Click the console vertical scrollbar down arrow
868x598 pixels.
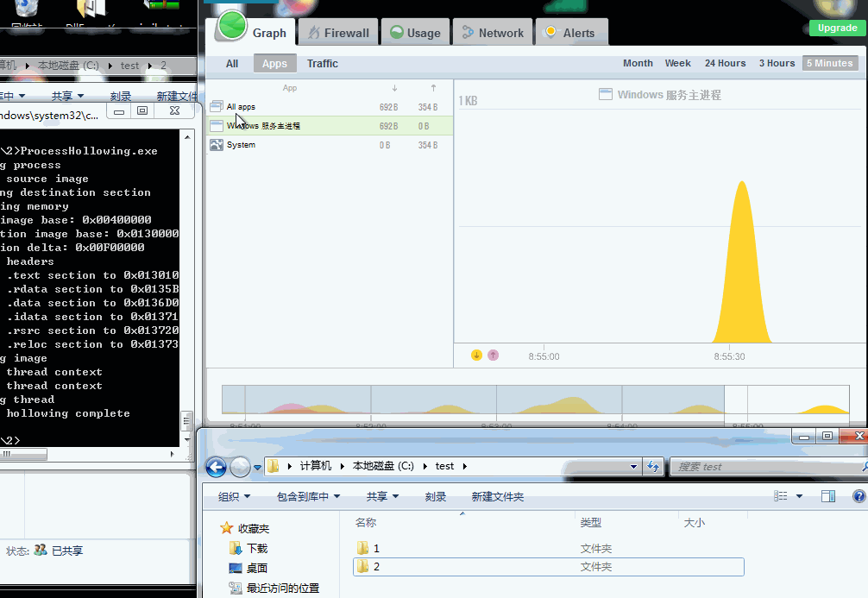point(187,439)
